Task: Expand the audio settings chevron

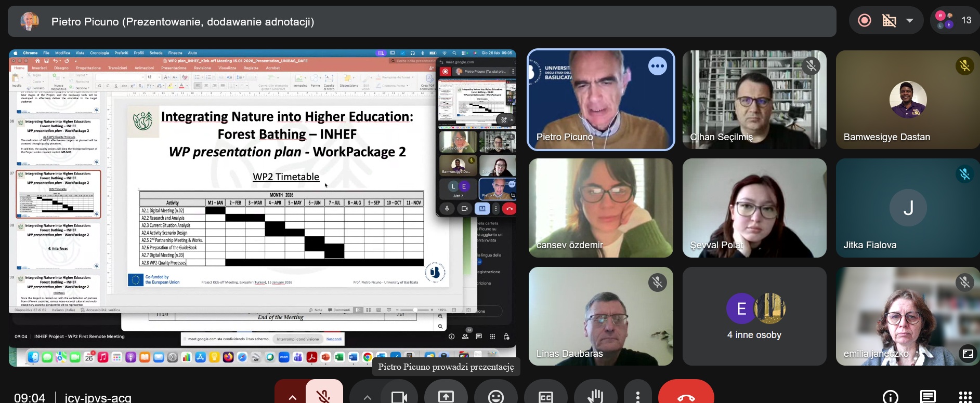Action: (x=292, y=397)
